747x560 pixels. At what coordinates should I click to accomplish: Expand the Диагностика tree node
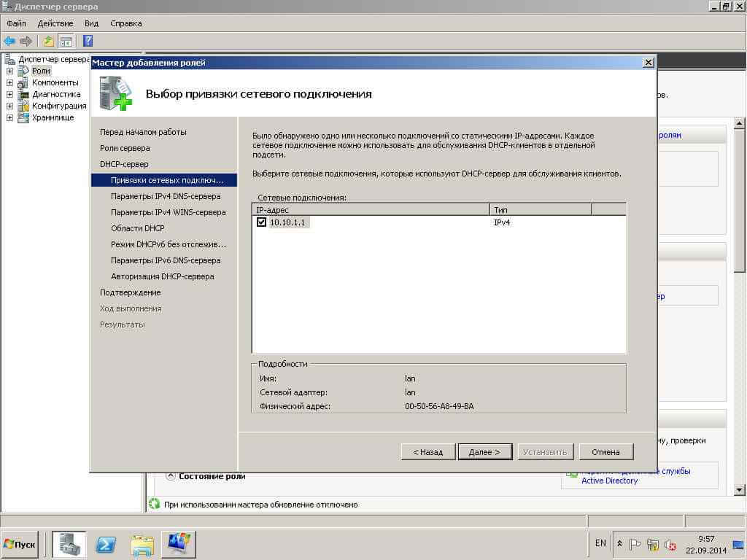tap(9, 94)
